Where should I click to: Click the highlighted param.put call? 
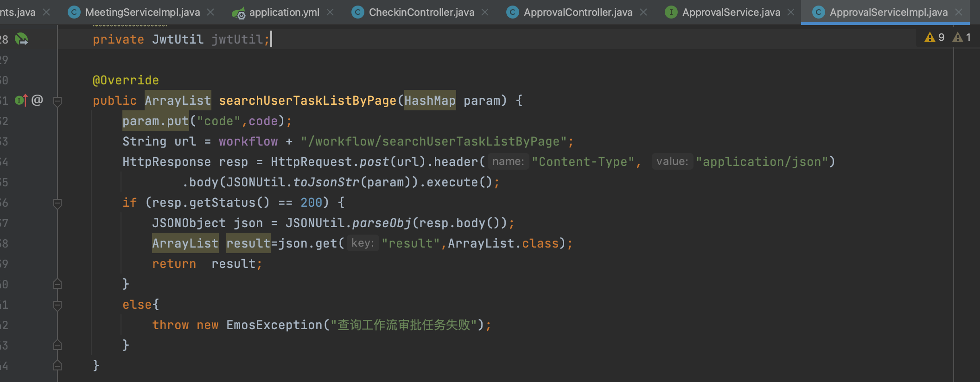[x=155, y=121]
